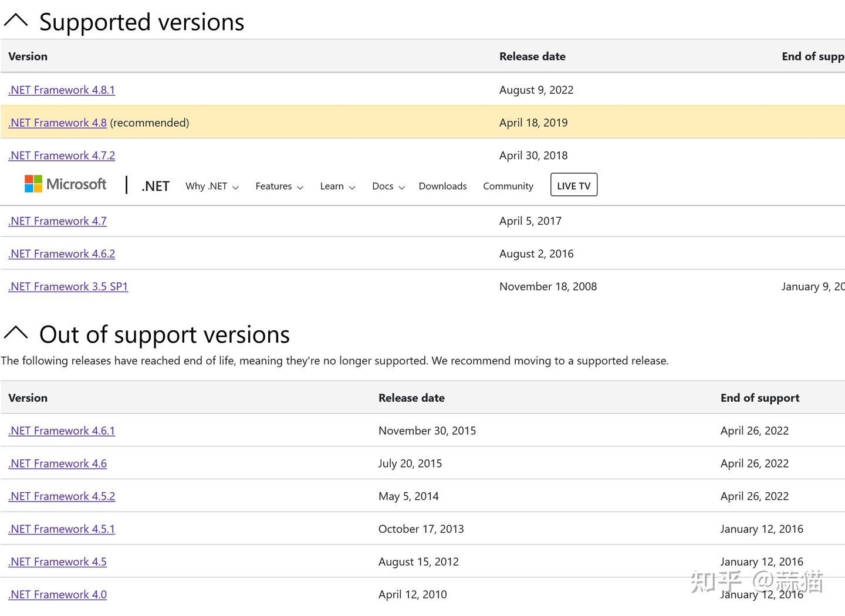Viewport: 845px width, 616px height.
Task: Open the .NET Framework 4.0 link
Action: 57,594
